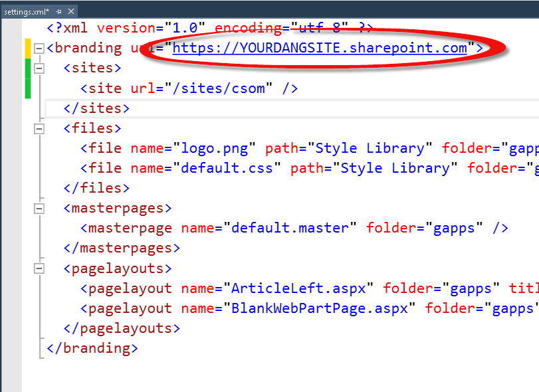The height and width of the screenshot is (392, 539).
Task: Click "Style Library" path on logo.png line
Action: pos(370,148)
